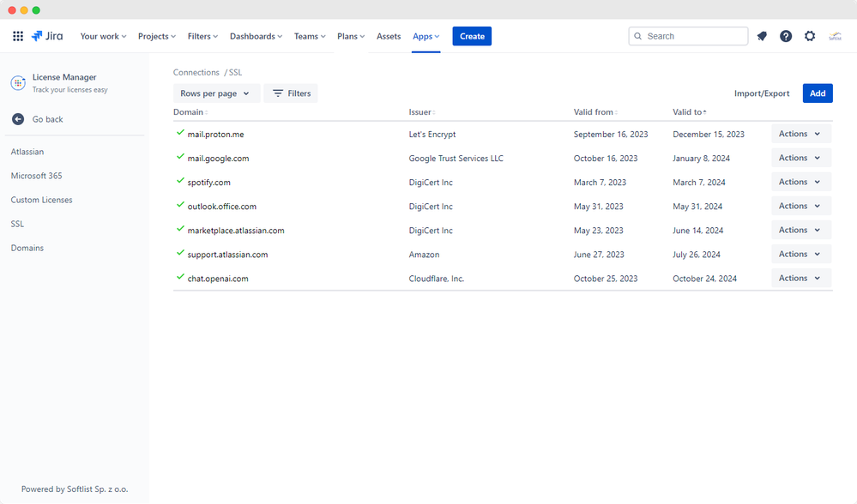857x504 pixels.
Task: Expand the Filters top navigation menu
Action: [202, 36]
